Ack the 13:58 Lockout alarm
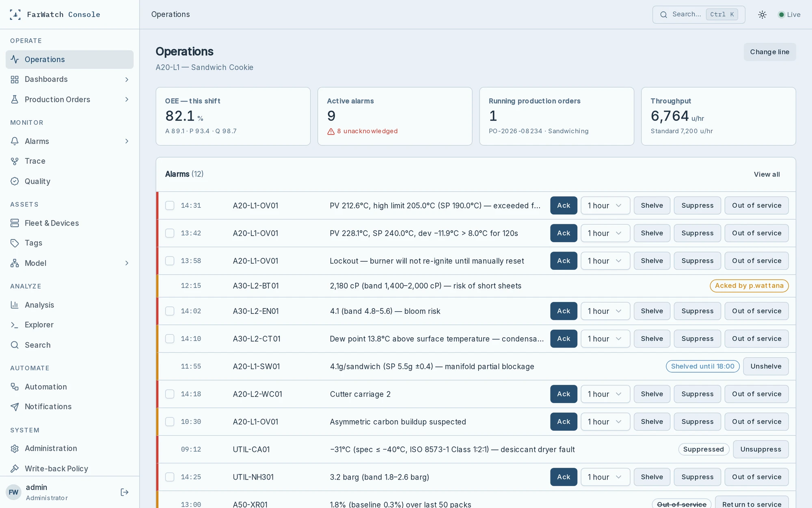The image size is (812, 508). [564, 261]
